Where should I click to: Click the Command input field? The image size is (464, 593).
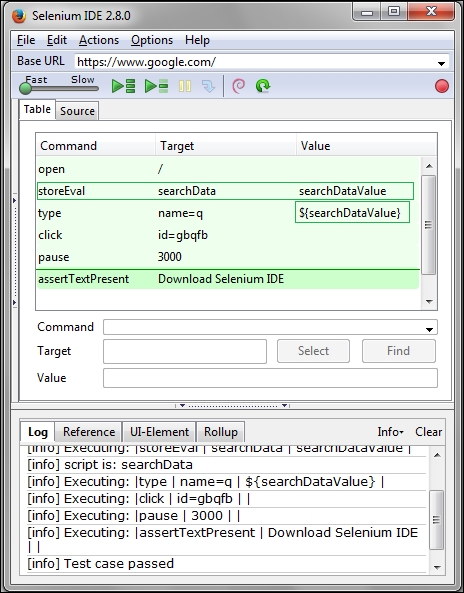[x=263, y=327]
